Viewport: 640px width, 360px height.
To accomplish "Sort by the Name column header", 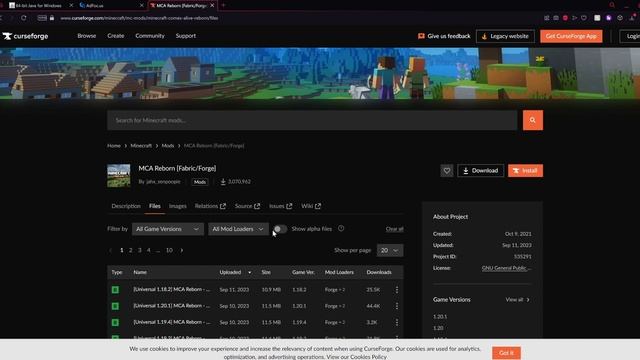I will tap(140, 272).
